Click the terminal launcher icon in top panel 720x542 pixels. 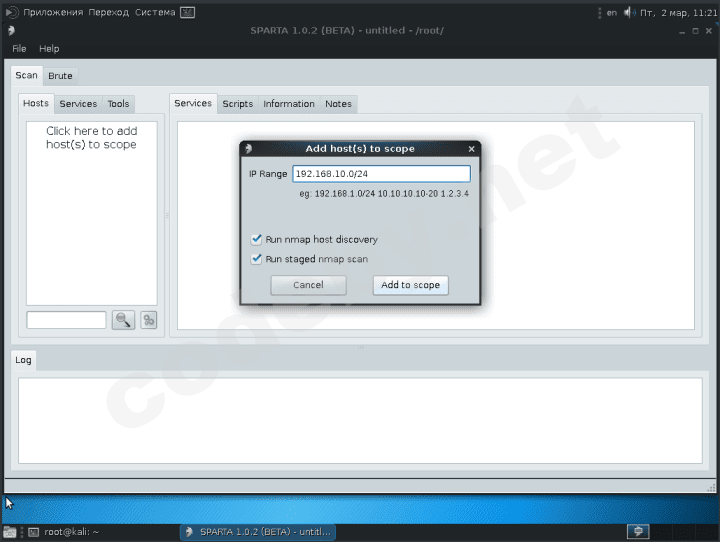187,12
